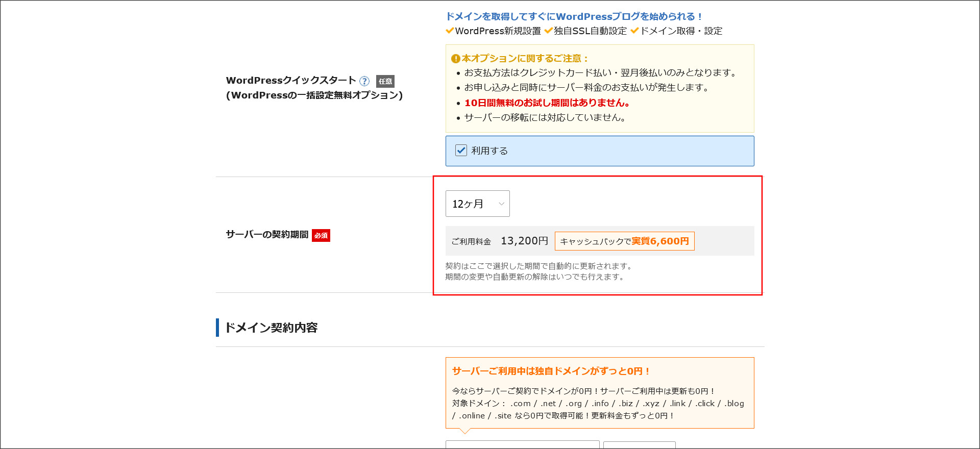This screenshot has height=449, width=980.
Task: Click the 期間の変更や自動更新の解除 note line
Action: tap(535, 277)
